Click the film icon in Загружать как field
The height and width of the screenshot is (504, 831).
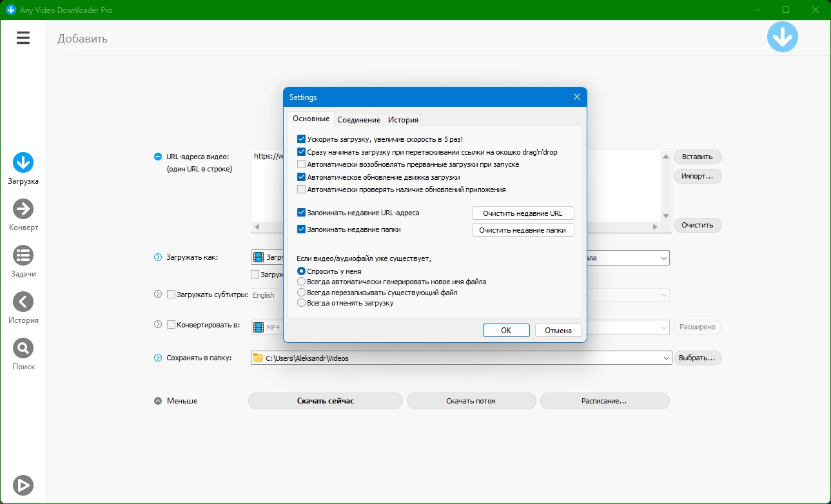coord(259,257)
